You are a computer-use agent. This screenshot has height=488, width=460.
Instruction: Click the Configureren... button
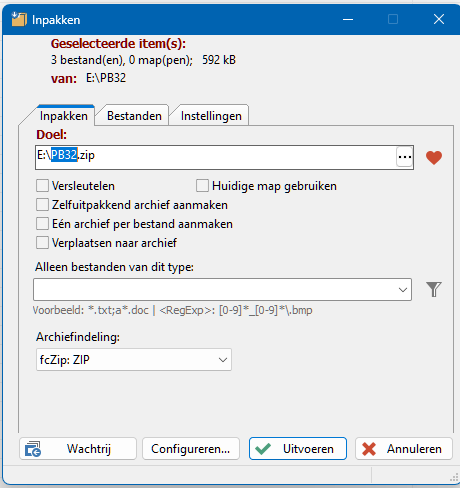191,449
